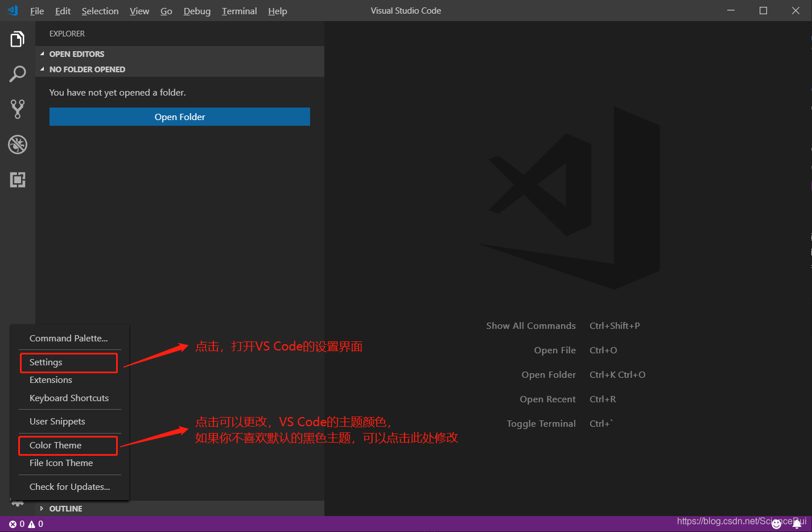Select Color Theme in gear menu
Screen dimensions: 812x532
tap(70, 446)
